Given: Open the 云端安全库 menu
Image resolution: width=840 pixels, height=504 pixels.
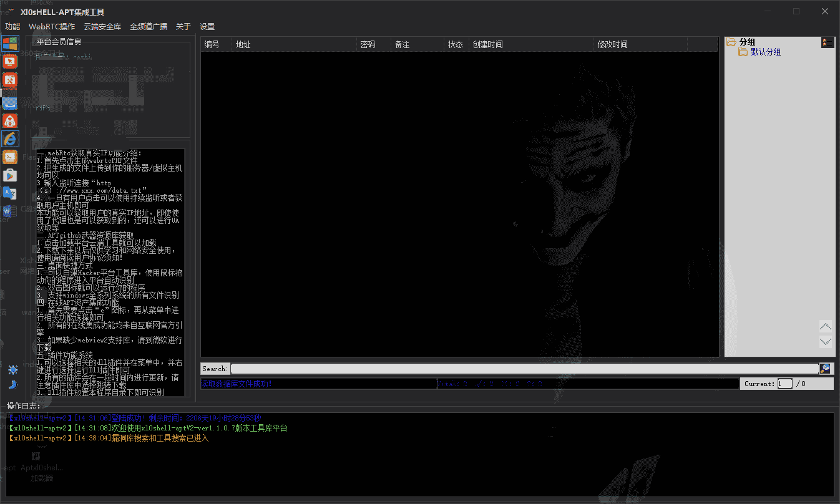Looking at the screenshot, I should (102, 27).
